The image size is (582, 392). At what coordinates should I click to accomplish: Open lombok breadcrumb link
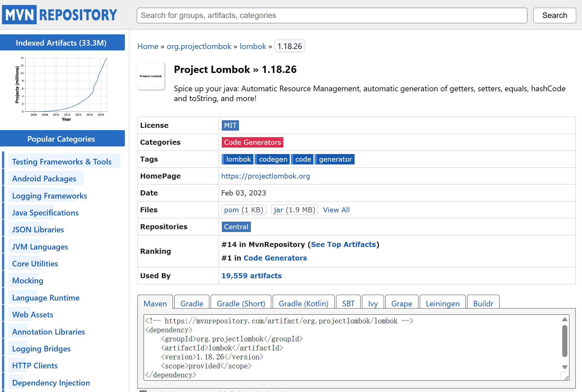click(x=253, y=46)
